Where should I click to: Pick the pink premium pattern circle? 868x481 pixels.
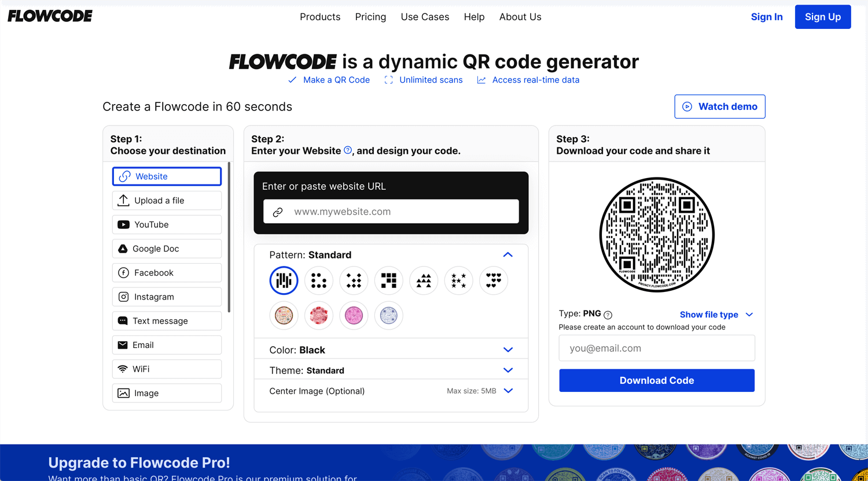354,316
